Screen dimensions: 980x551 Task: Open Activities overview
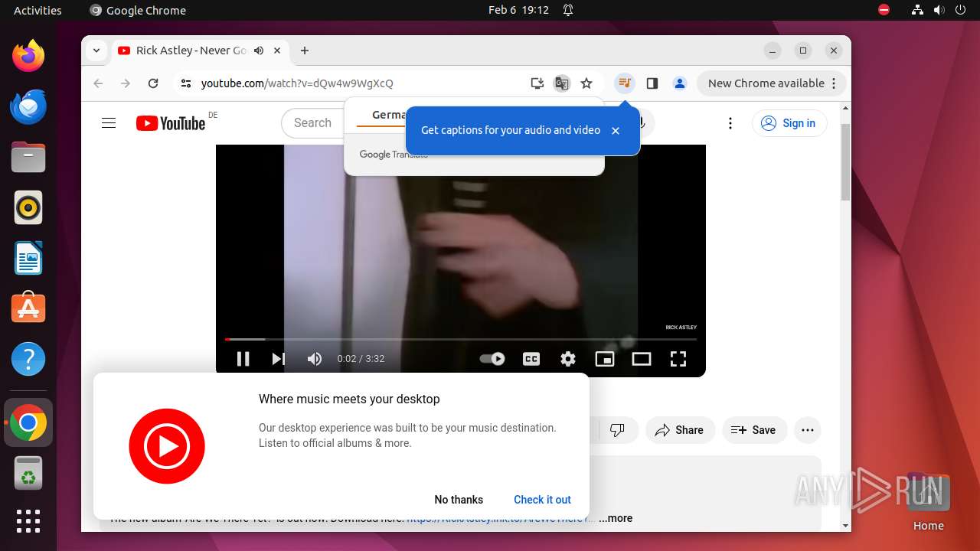point(38,10)
